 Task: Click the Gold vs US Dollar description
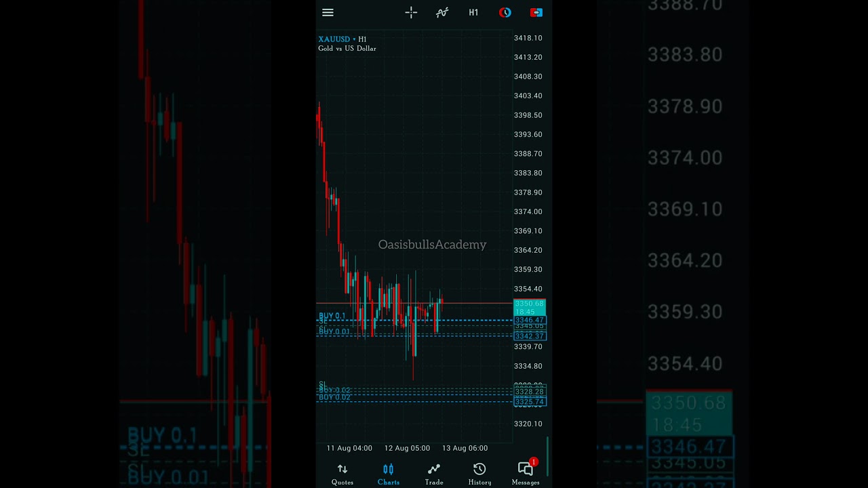coord(347,49)
